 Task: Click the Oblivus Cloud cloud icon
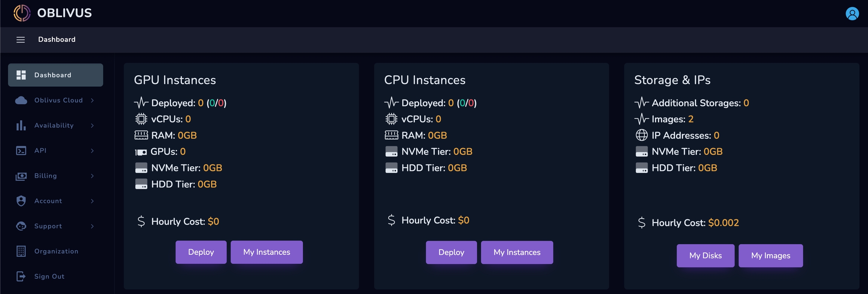21,100
